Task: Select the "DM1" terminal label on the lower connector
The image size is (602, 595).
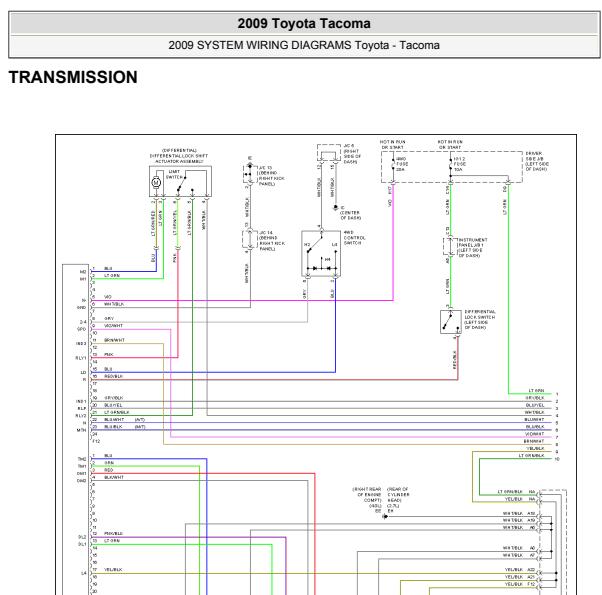Action: tap(82, 473)
